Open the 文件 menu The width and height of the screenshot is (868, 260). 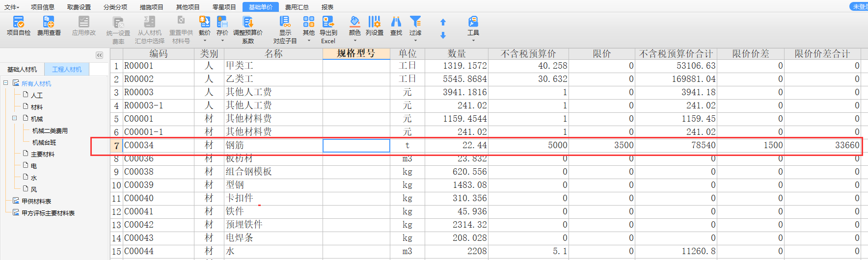pyautogui.click(x=11, y=7)
